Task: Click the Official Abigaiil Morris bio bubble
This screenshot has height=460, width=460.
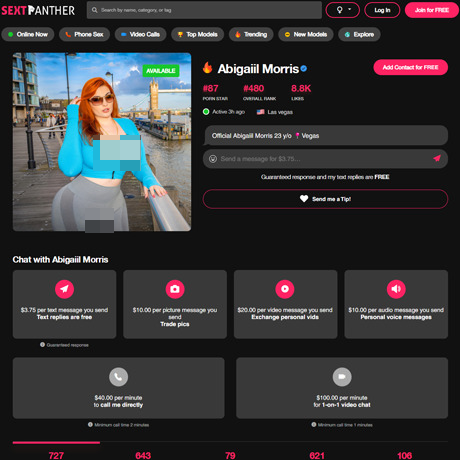Action: click(x=325, y=135)
